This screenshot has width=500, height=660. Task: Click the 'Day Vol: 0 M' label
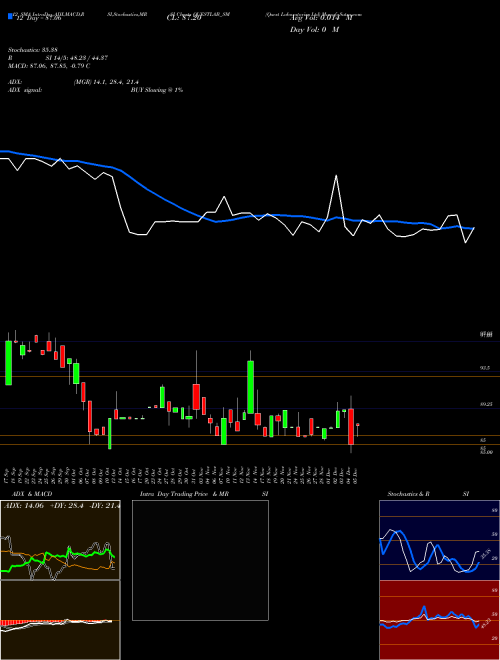point(314,30)
